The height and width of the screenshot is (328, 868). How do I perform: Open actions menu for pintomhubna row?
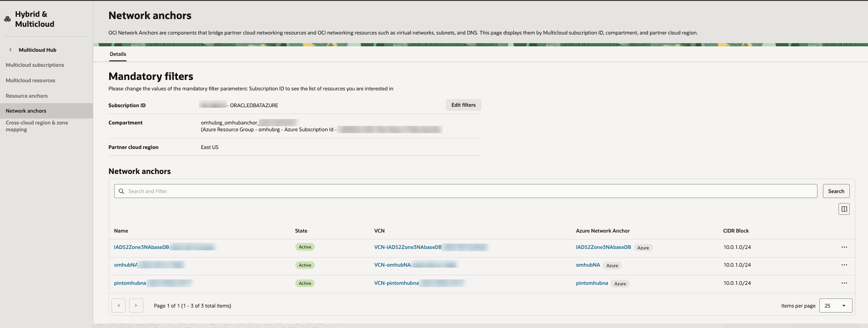pyautogui.click(x=844, y=283)
